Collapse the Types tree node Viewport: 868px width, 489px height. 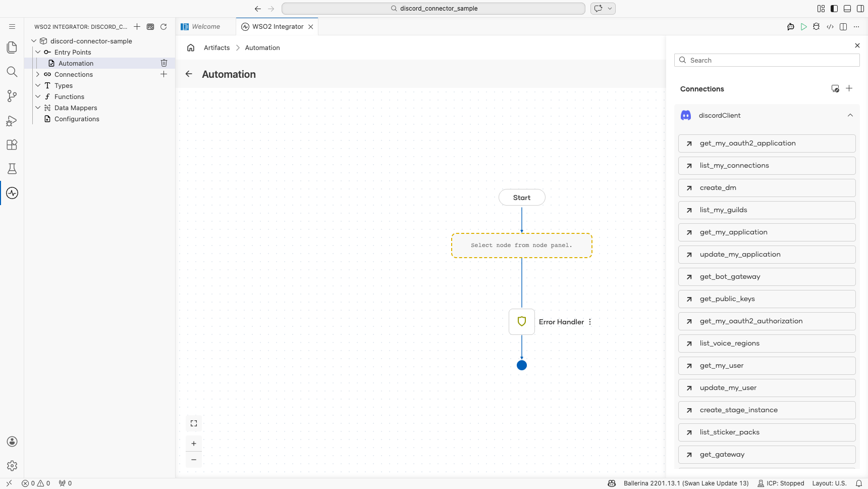pyautogui.click(x=38, y=85)
